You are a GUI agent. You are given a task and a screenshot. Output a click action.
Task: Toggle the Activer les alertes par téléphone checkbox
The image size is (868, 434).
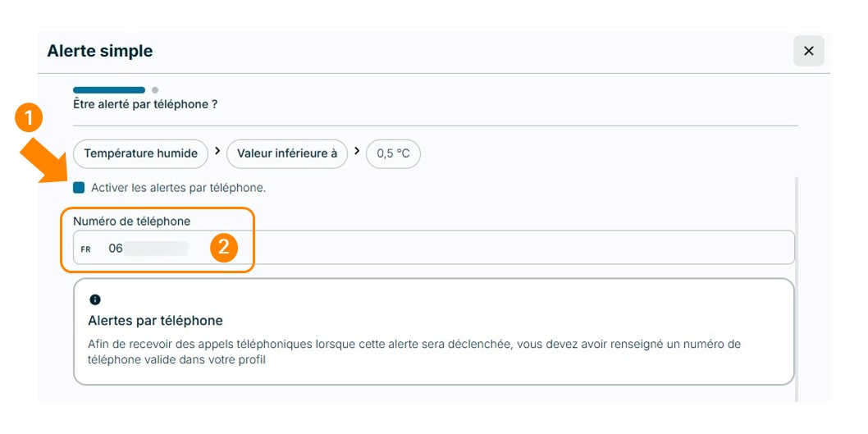pyautogui.click(x=79, y=188)
